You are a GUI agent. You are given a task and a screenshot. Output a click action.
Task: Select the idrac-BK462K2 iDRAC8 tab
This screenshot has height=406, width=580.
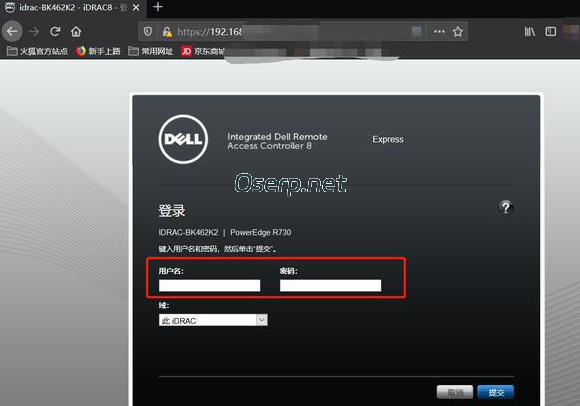(x=73, y=8)
